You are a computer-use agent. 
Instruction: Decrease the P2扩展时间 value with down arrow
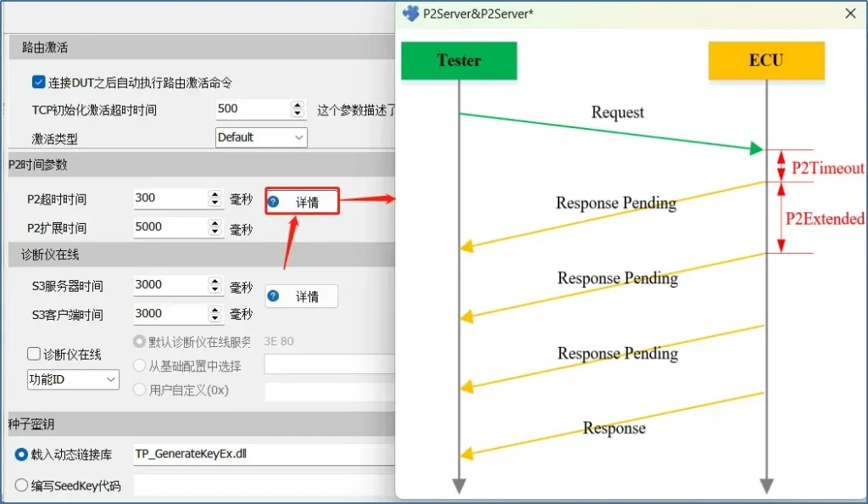(x=215, y=232)
